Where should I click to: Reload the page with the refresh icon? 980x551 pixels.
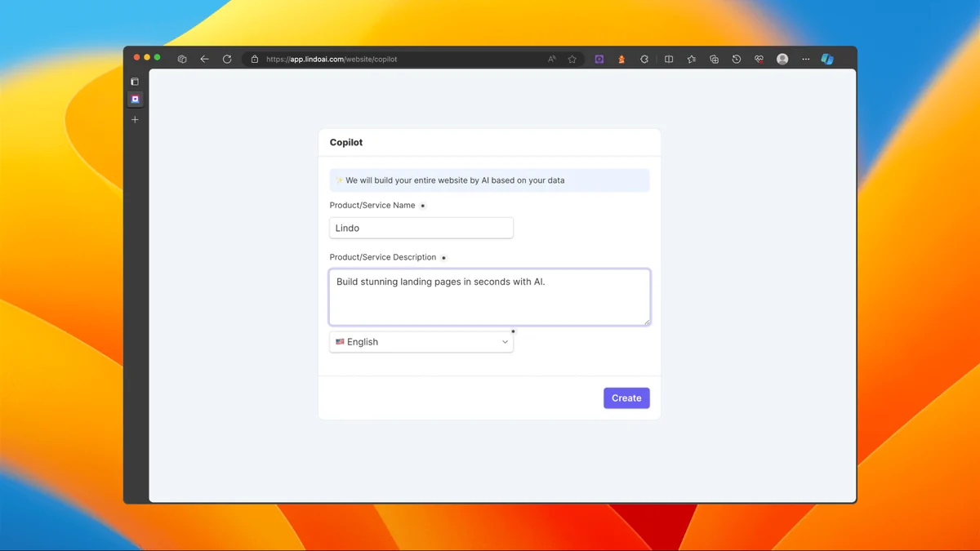coord(227,59)
